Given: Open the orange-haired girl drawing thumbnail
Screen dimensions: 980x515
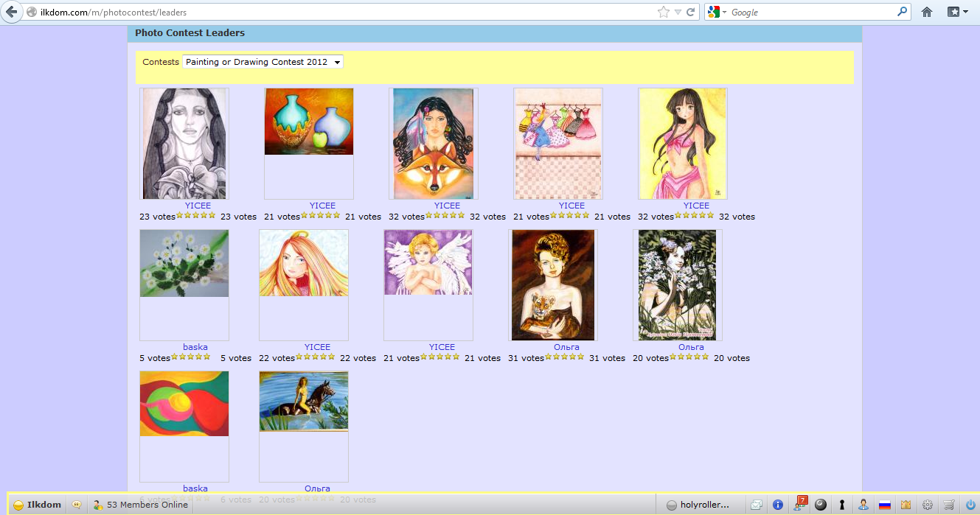Looking at the screenshot, I should [304, 263].
